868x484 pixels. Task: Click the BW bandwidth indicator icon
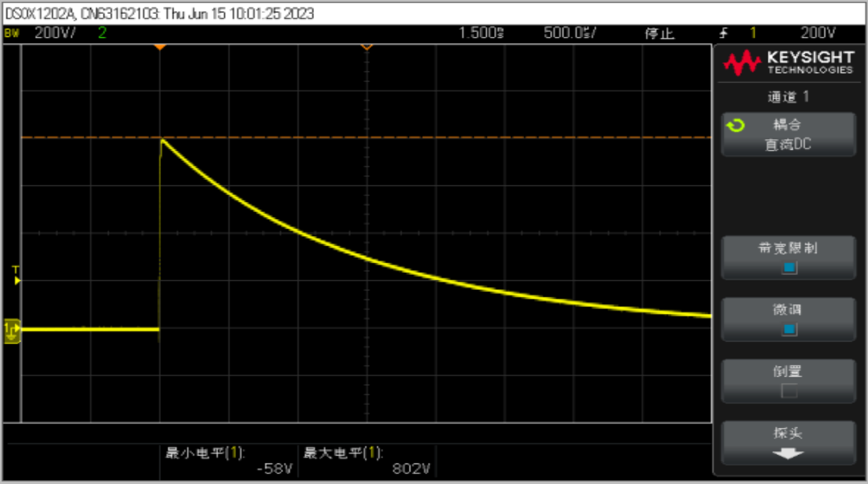11,33
